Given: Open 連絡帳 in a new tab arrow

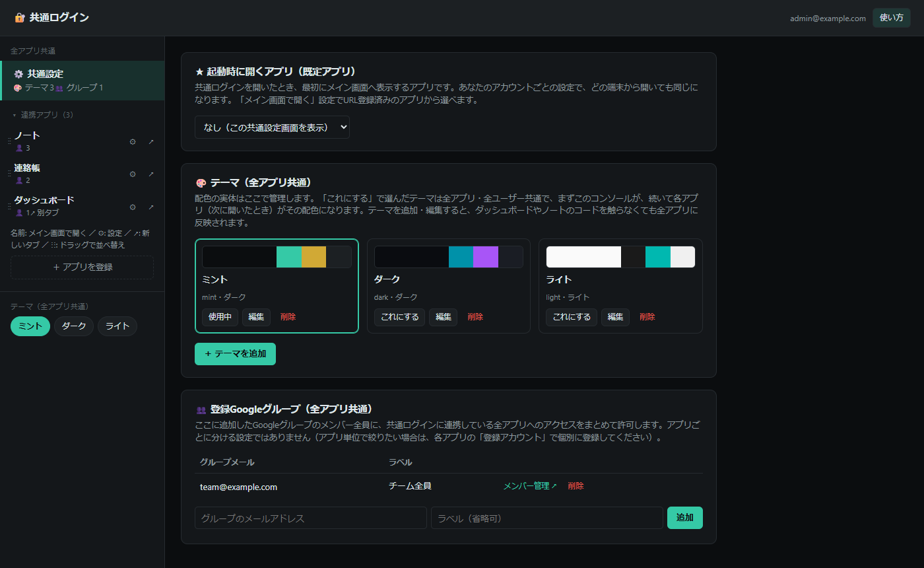Looking at the screenshot, I should pos(151,174).
